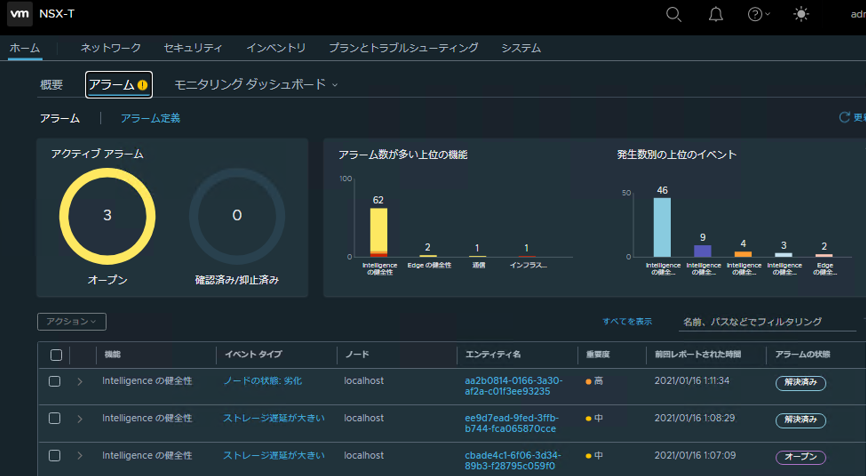Click the 中 severity indicator at 1:08:29

(594, 418)
